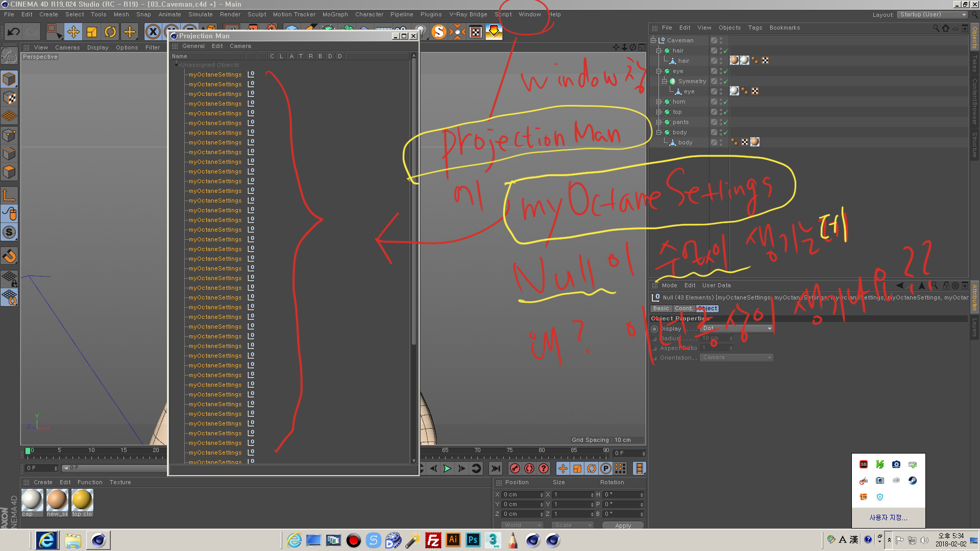Open the Layers side tab
Viewport: 980px width, 551px height.
pos(974,328)
